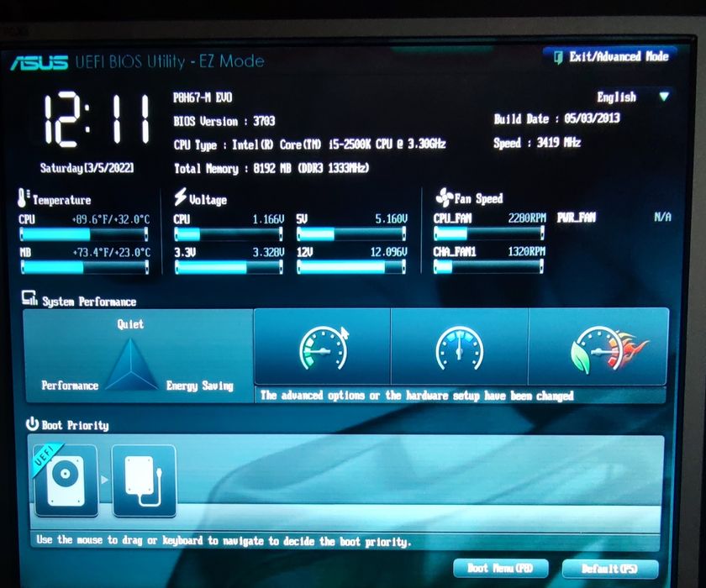Click the lightning bolt Voltage icon
Image resolution: width=706 pixels, height=588 pixels.
(181, 197)
